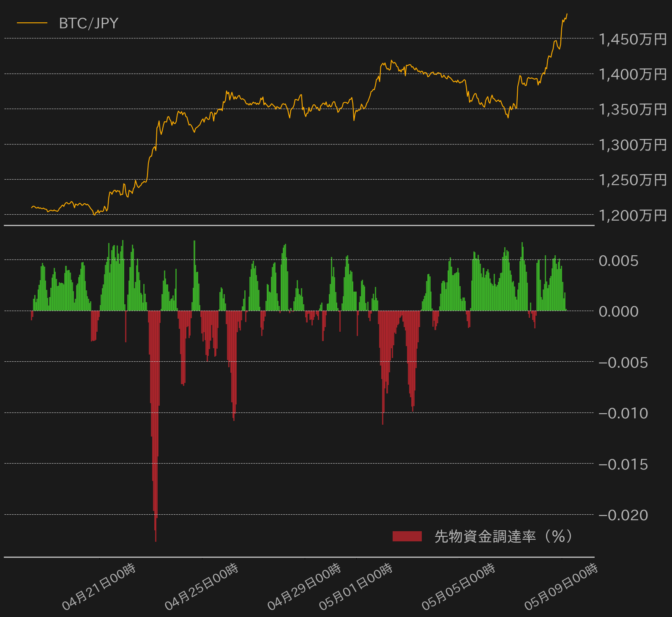
Task: Click the 05月01日00時 date tick label
Action: [x=356, y=587]
